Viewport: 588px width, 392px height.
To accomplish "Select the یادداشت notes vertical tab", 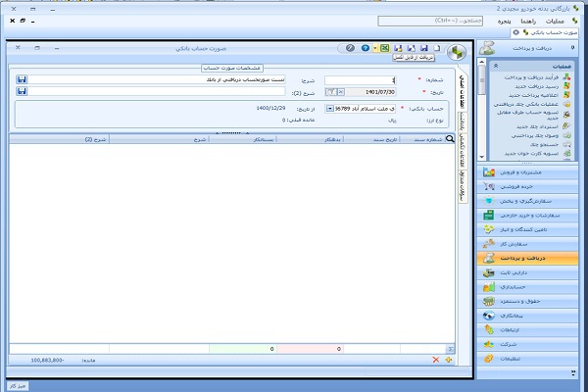I will [x=464, y=122].
